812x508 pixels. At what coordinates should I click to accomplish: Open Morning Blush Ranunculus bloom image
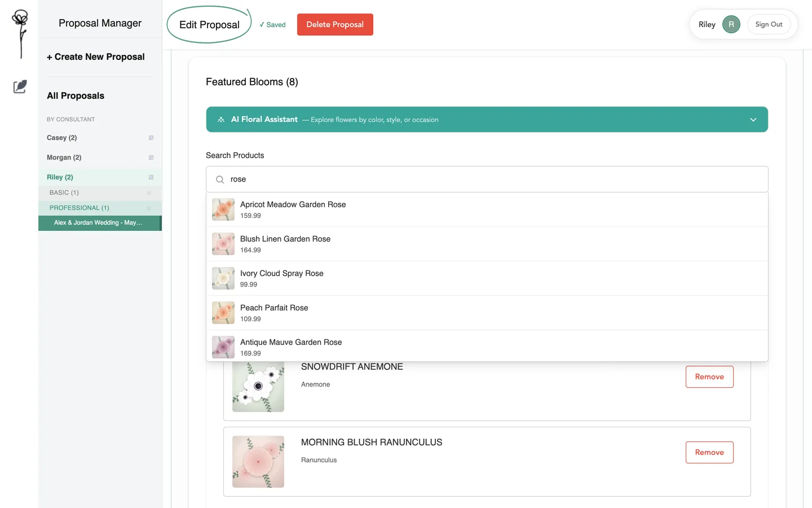[x=258, y=462]
